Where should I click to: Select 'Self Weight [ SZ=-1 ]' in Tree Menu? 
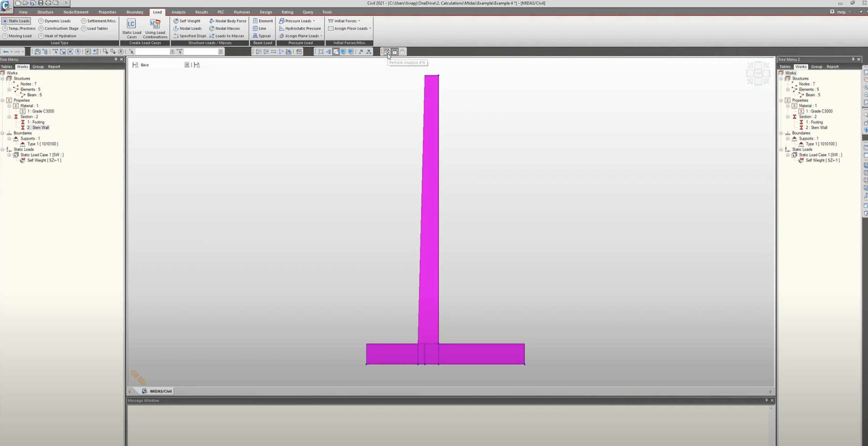tap(44, 160)
